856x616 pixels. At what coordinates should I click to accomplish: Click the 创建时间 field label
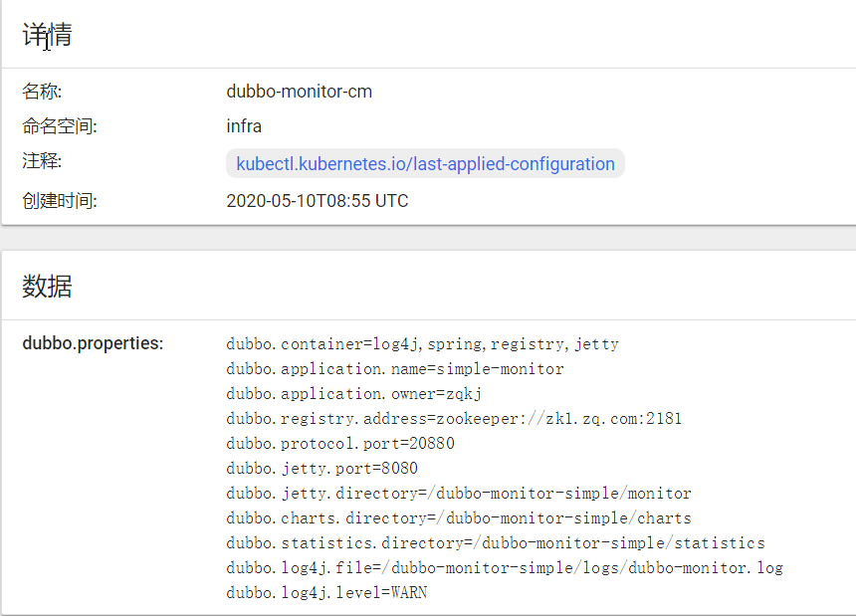click(60, 201)
